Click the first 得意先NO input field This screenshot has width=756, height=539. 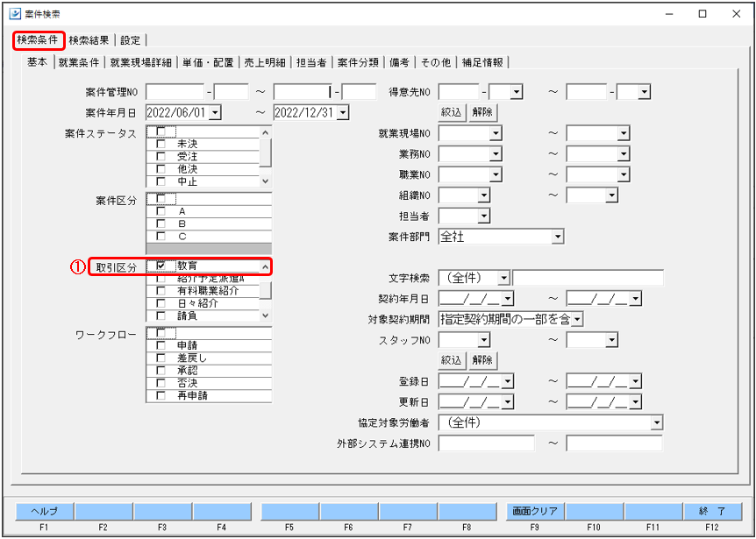tap(459, 91)
